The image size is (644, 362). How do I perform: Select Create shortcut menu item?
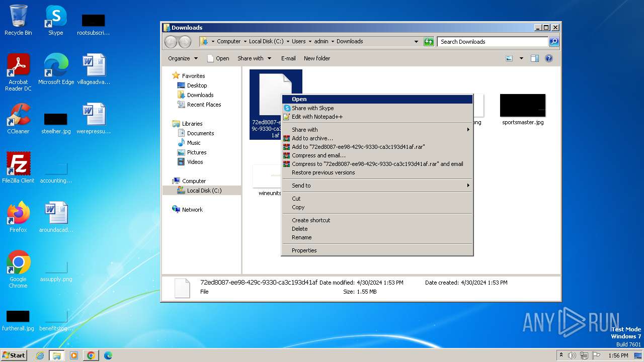click(377, 220)
